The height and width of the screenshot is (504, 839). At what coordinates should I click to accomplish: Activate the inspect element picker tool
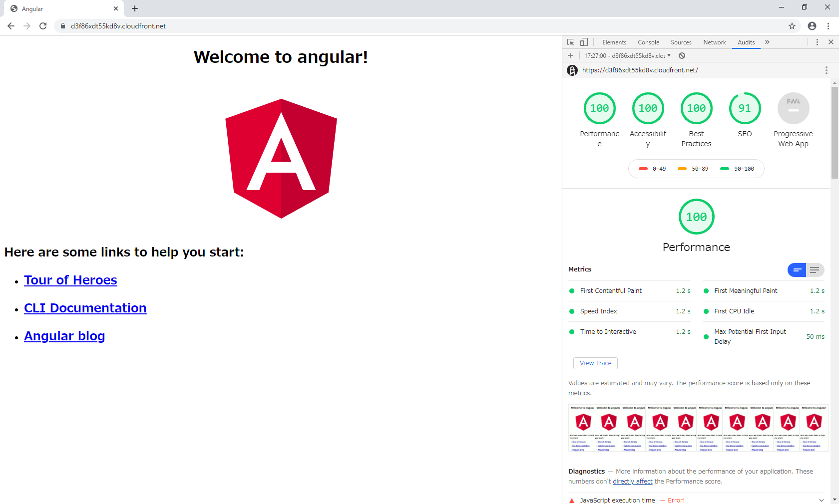pyautogui.click(x=571, y=42)
